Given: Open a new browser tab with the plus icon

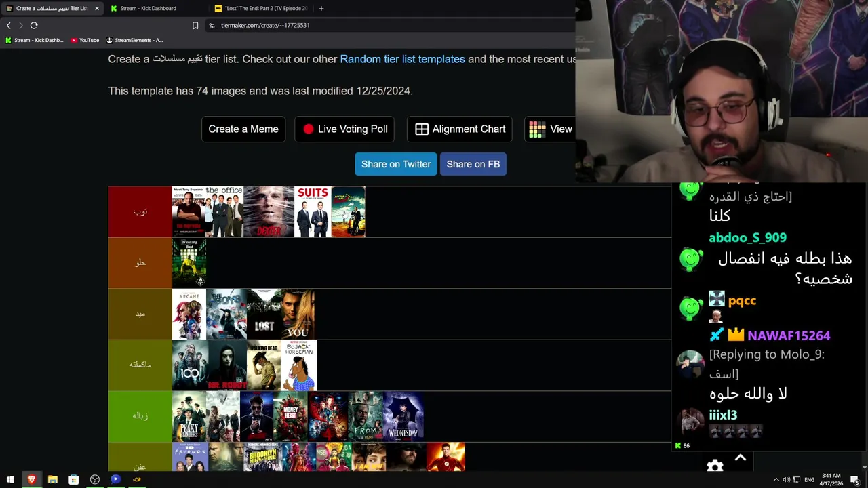Looking at the screenshot, I should coord(321,8).
